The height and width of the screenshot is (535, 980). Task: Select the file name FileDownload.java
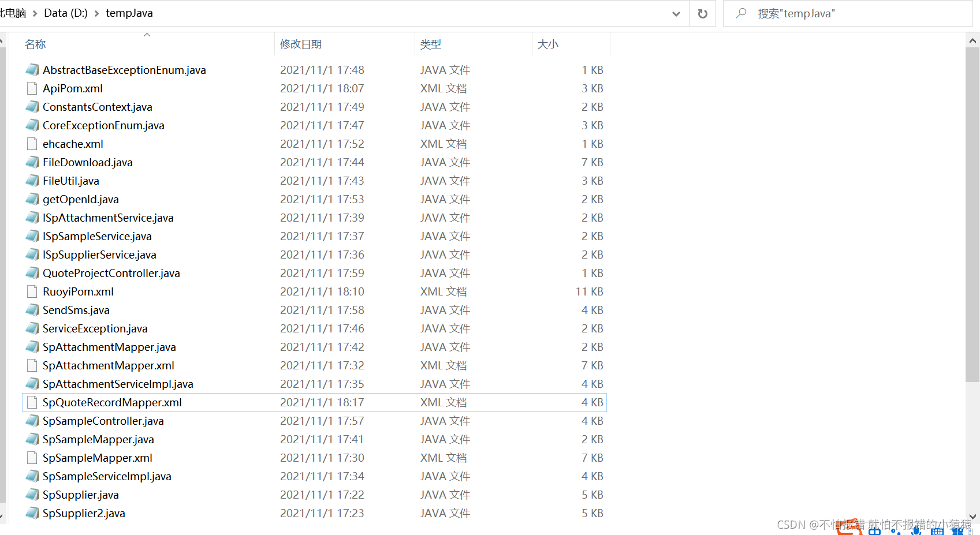(88, 162)
